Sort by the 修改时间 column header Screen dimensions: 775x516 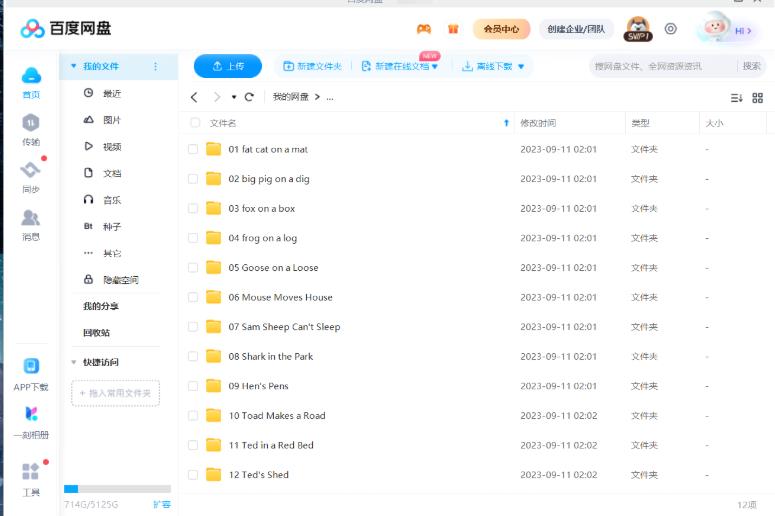click(x=538, y=123)
